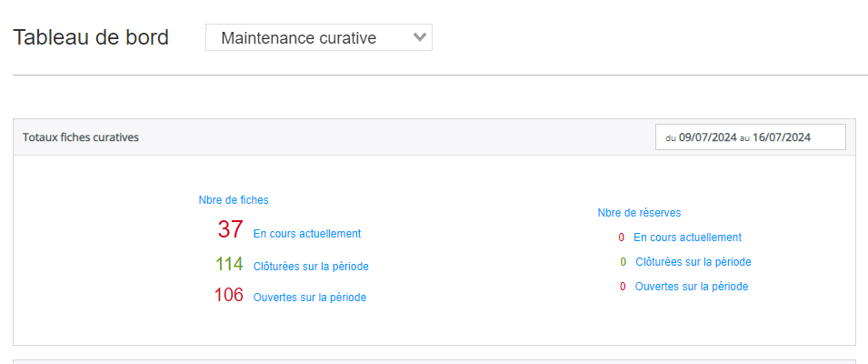Click the dropdown chevron arrow icon
This screenshot has height=364, width=868.
point(420,37)
